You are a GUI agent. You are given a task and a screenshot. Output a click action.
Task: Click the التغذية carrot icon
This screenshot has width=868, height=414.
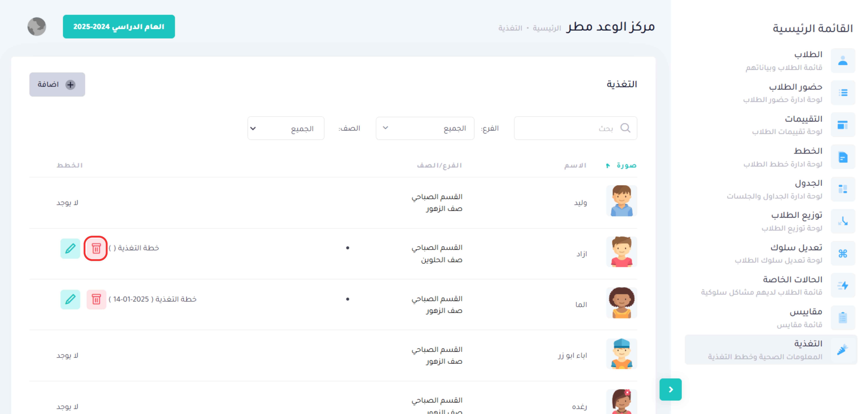click(x=843, y=350)
